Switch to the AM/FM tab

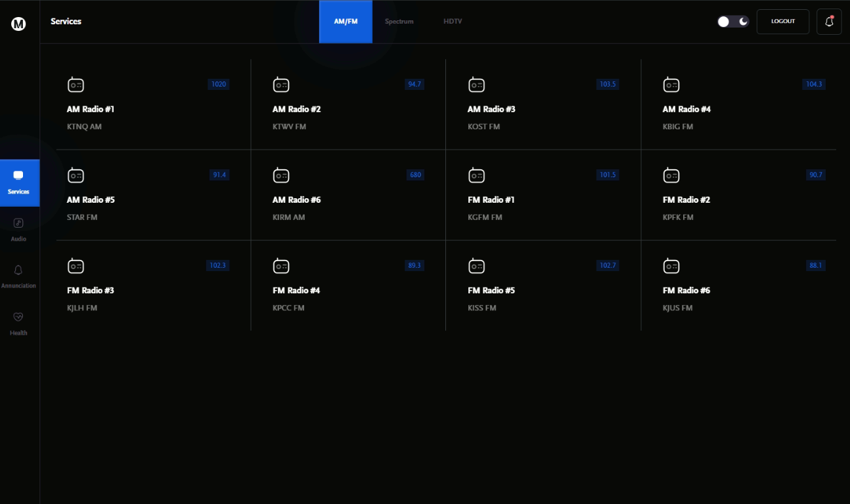tap(346, 22)
